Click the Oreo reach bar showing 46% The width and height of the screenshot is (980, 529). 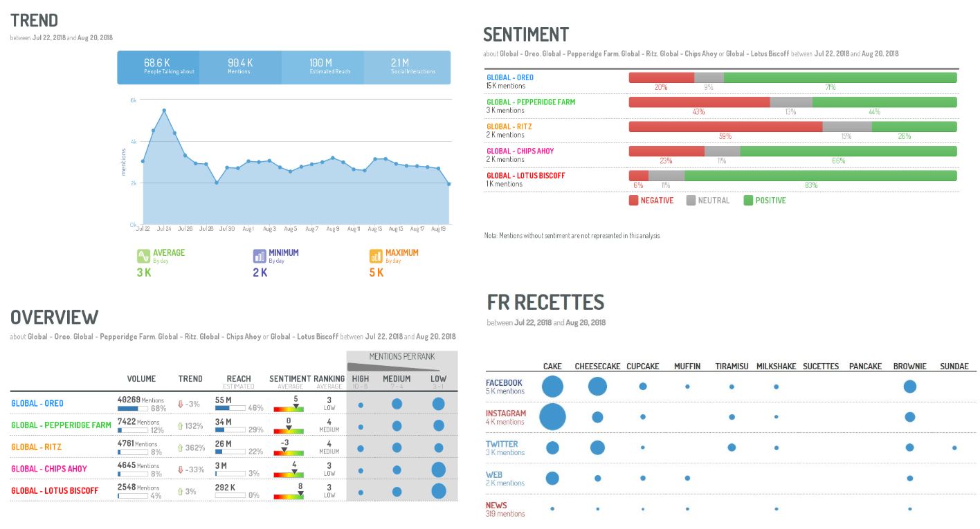point(230,409)
